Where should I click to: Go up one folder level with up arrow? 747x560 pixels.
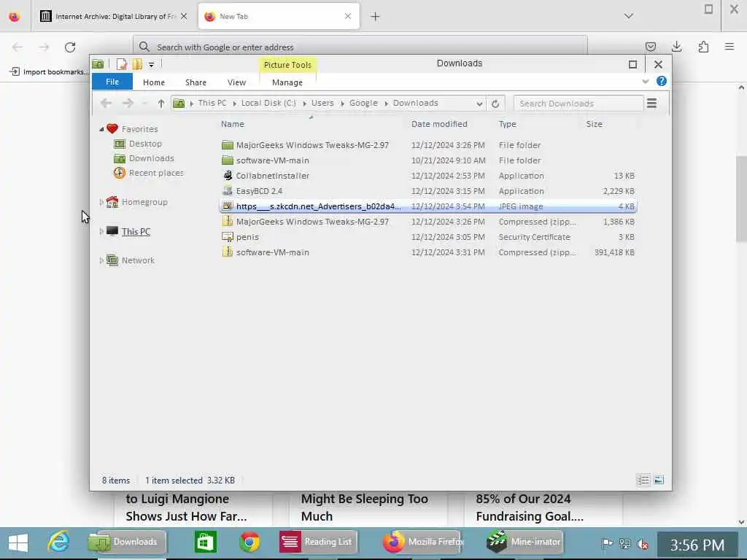pyautogui.click(x=161, y=104)
